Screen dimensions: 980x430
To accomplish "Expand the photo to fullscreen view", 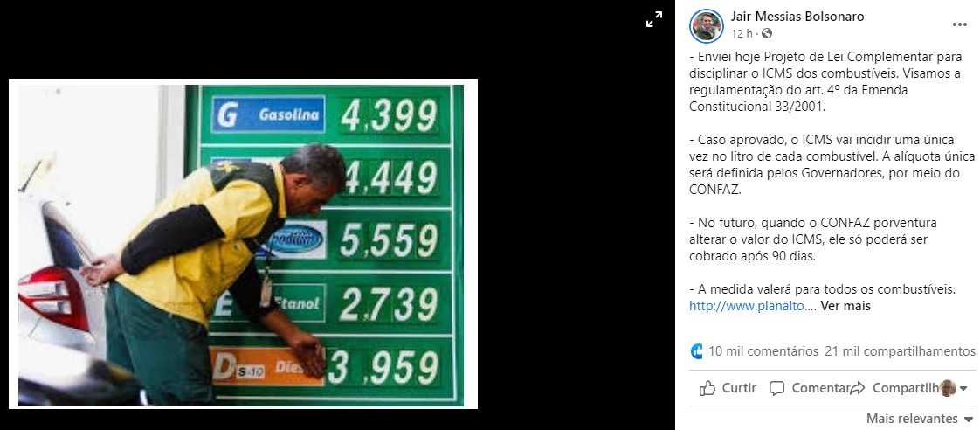I will coord(653,19).
